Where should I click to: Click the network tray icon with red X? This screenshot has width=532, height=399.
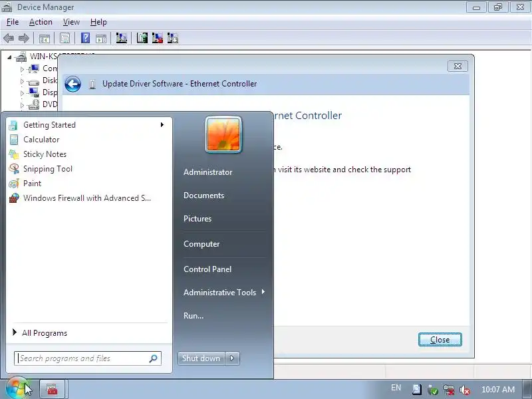coord(448,390)
